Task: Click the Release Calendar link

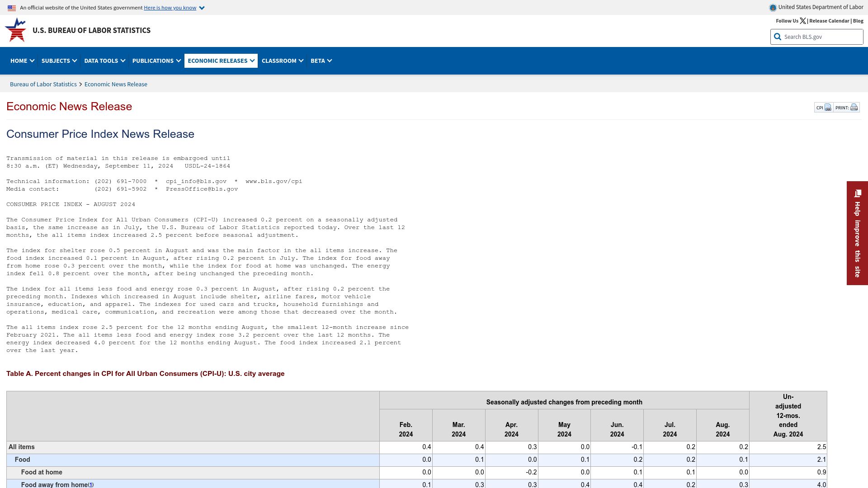Action: pyautogui.click(x=829, y=21)
